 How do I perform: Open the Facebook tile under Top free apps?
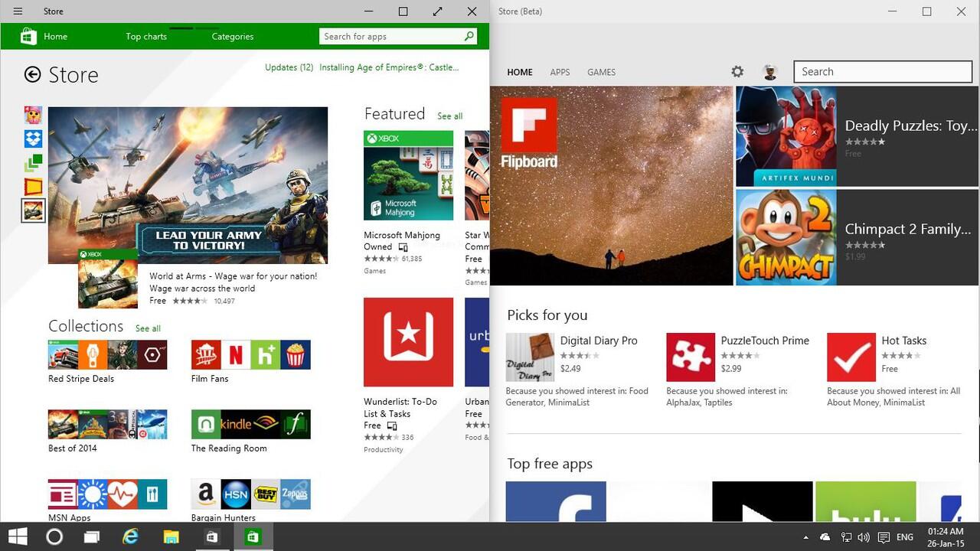point(556,501)
